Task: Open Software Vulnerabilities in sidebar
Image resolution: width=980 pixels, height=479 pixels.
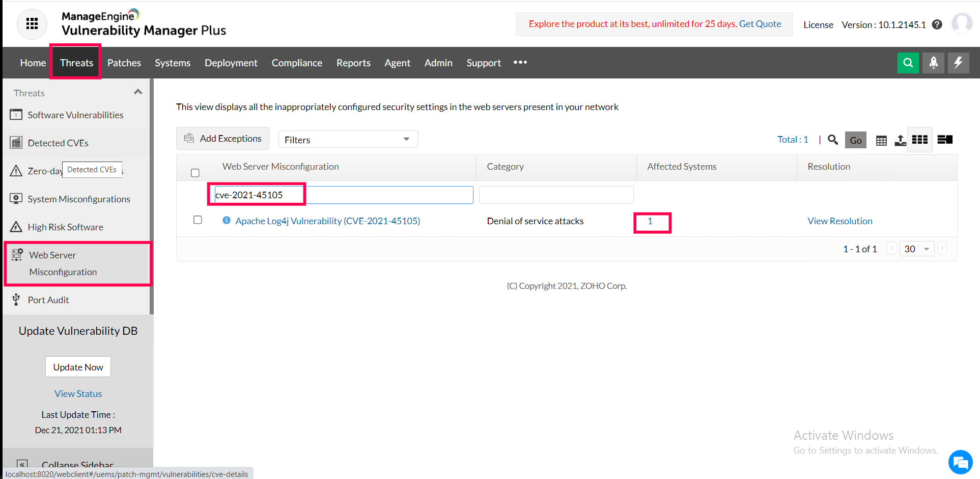Action: click(x=75, y=115)
